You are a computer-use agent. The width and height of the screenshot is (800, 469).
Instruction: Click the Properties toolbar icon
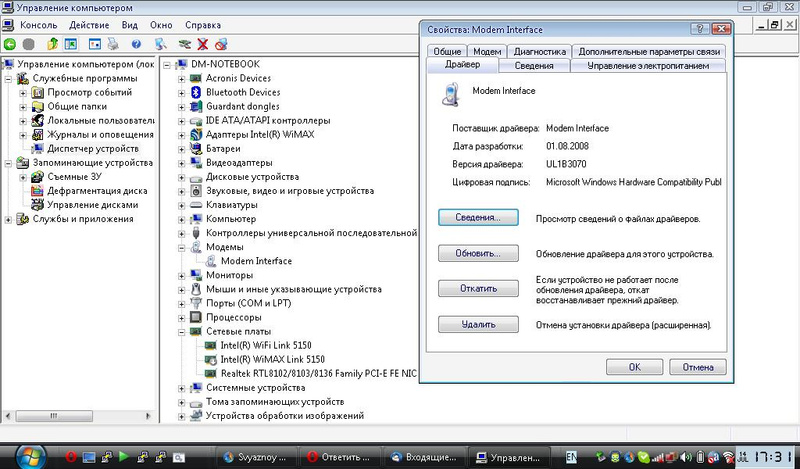pos(95,44)
